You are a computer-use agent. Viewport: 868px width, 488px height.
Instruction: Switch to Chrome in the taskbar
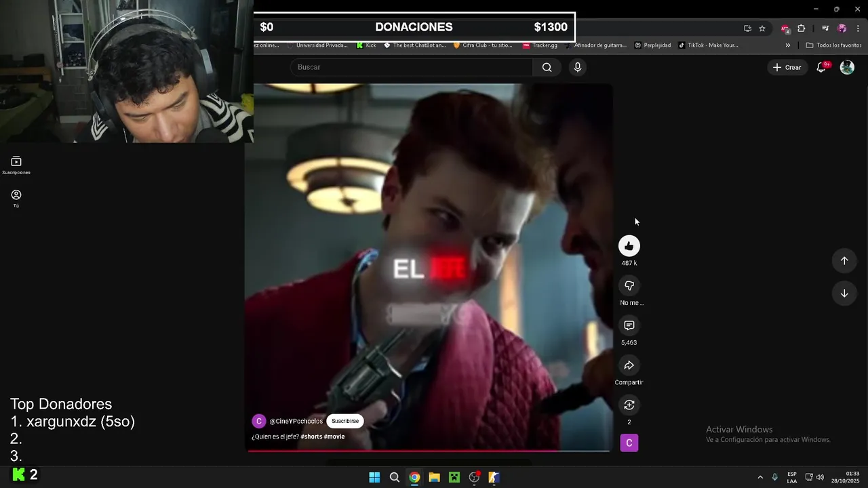click(x=414, y=477)
